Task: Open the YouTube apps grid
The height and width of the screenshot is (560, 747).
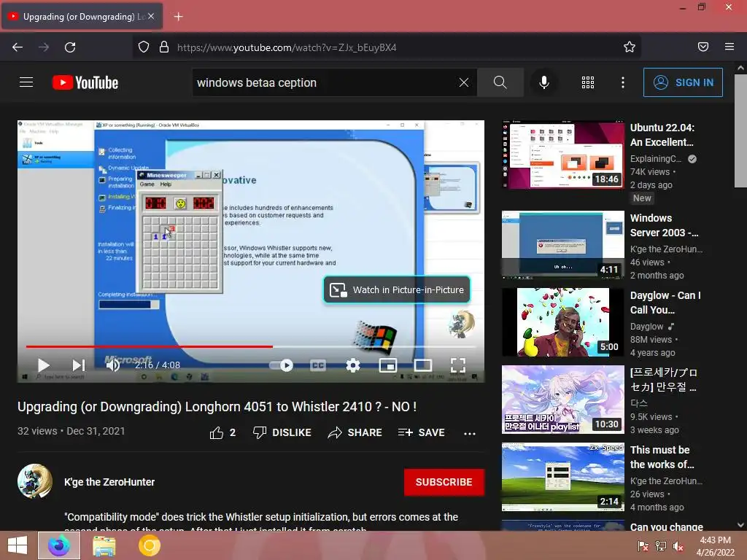Action: (x=587, y=82)
